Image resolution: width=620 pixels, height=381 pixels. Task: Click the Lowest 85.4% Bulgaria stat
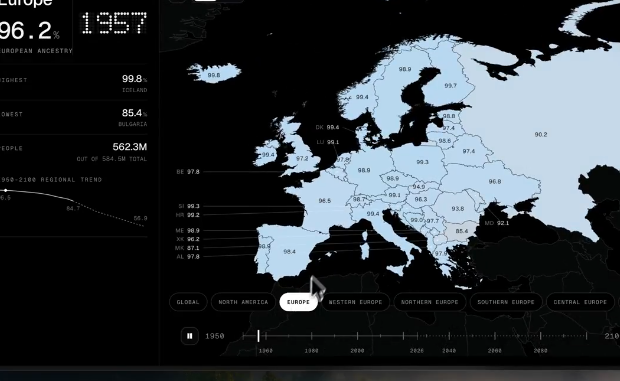click(74, 118)
